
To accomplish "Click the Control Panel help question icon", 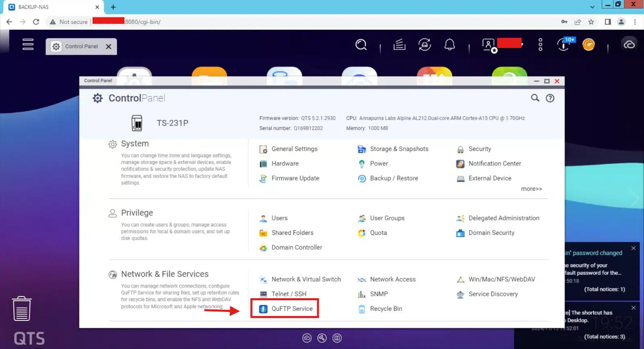I will tap(550, 98).
